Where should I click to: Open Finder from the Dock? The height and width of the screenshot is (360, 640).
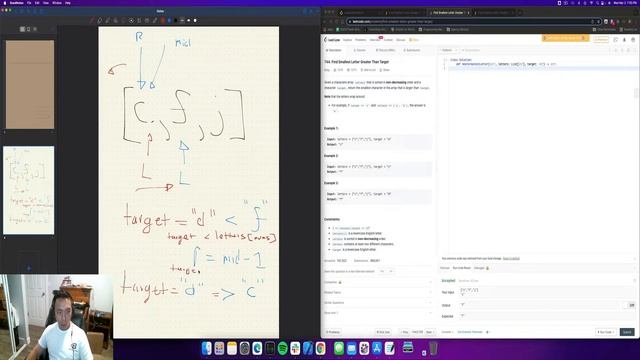tap(207, 348)
